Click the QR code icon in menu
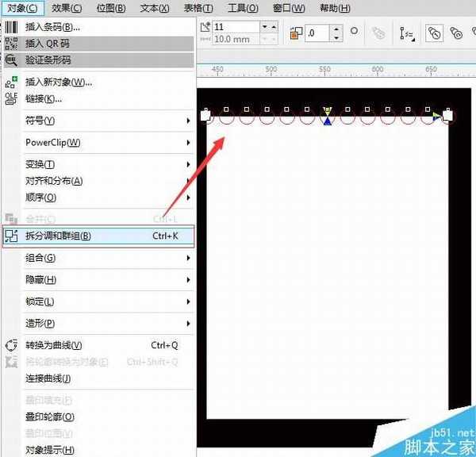Screen dimensions: 476x457 (11, 43)
